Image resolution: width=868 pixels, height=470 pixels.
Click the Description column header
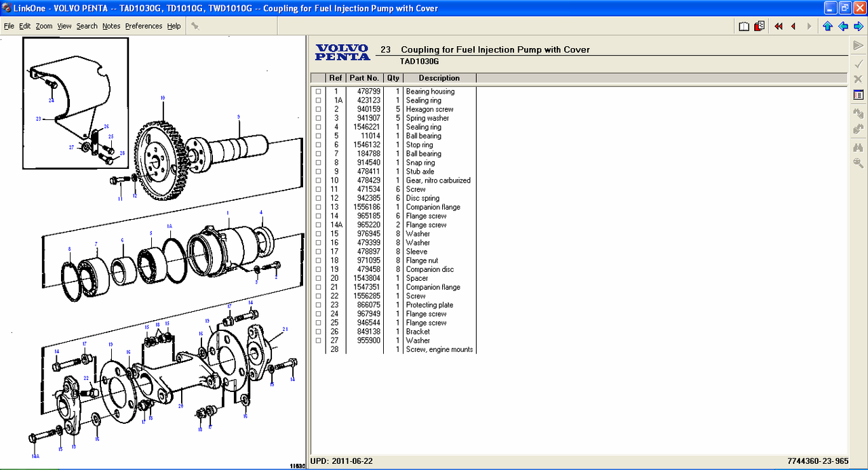pyautogui.click(x=439, y=78)
